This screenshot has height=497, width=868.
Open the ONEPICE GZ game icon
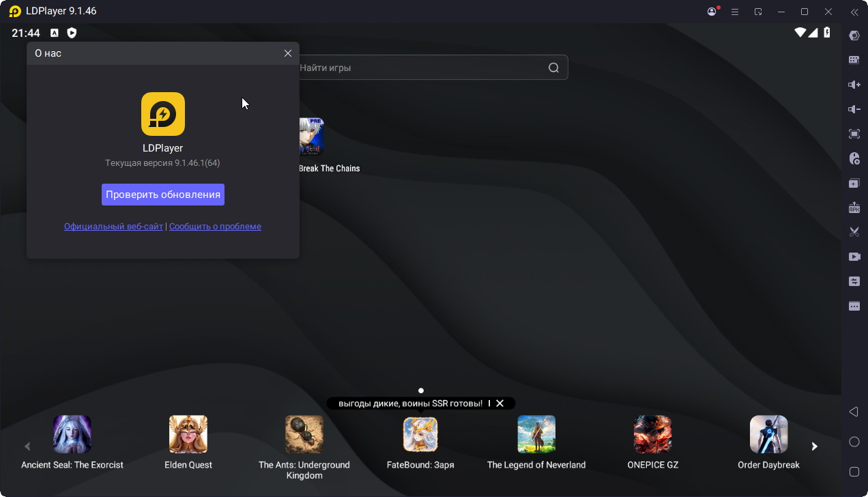652,434
